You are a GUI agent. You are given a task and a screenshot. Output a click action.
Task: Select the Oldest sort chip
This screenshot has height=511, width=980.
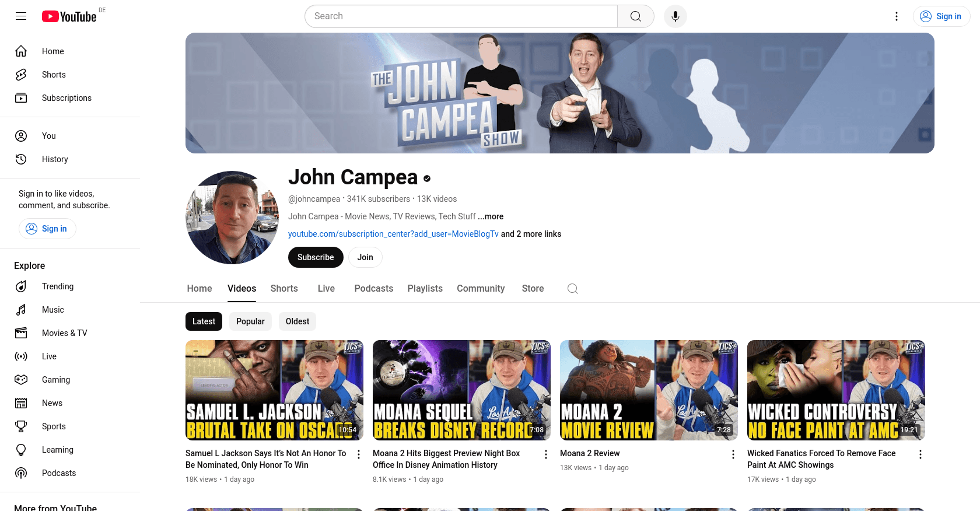pos(297,321)
